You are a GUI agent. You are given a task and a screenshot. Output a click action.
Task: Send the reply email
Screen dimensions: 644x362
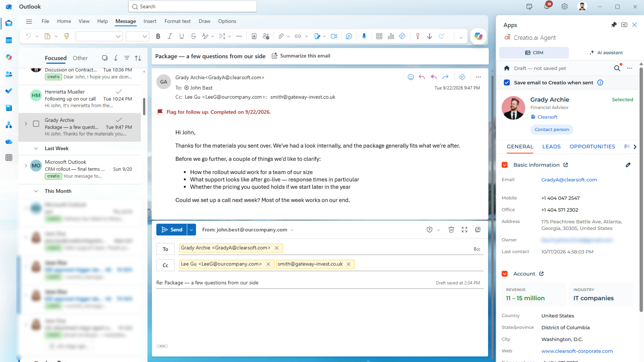click(x=172, y=230)
